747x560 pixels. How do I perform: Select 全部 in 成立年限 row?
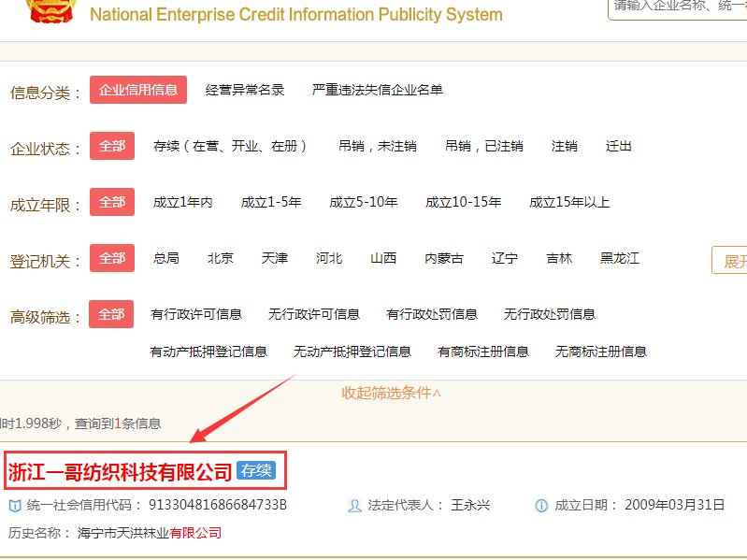(x=112, y=202)
